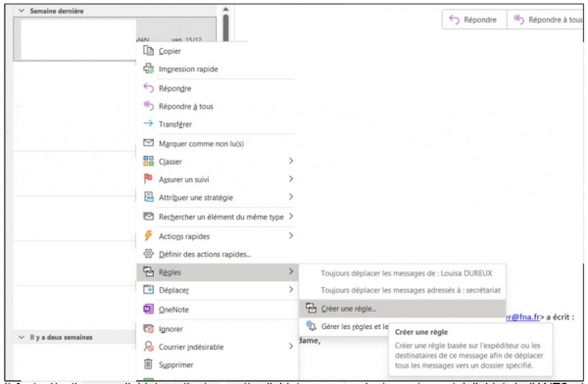Expand the Actions rapides submenu arrow
This screenshot has width=588, height=384.
291,236
